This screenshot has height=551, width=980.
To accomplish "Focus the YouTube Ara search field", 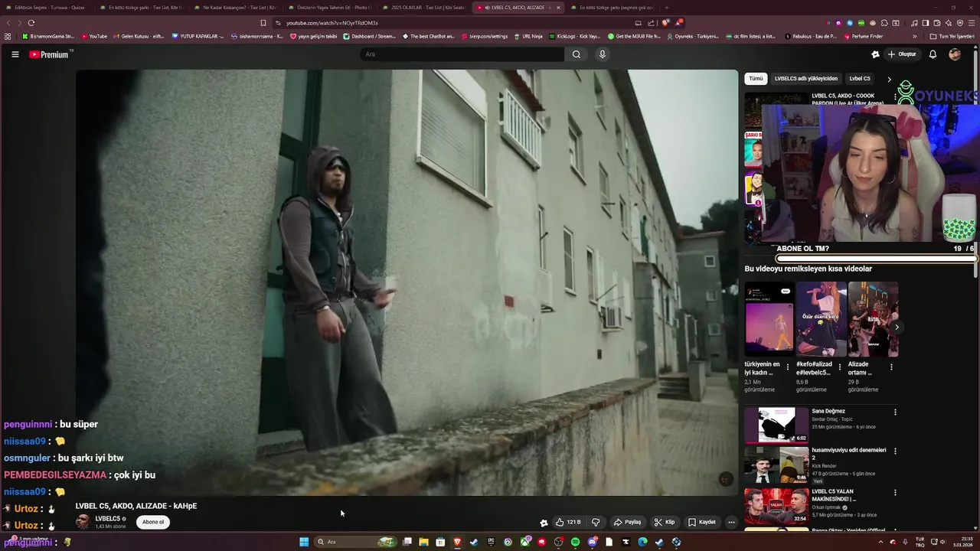I will point(462,54).
